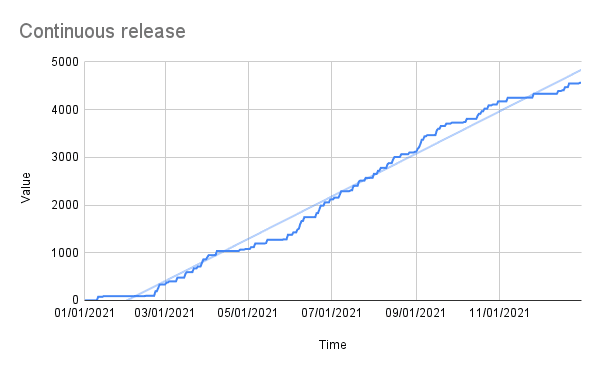Click the 09/01/2021 date label
Viewport: 600px width, 371px height.
(416, 313)
